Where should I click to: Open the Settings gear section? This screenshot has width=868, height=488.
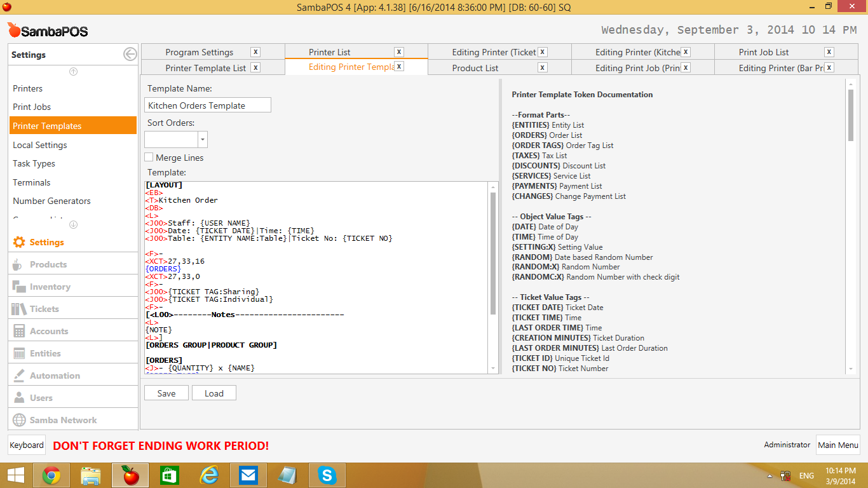[72, 242]
